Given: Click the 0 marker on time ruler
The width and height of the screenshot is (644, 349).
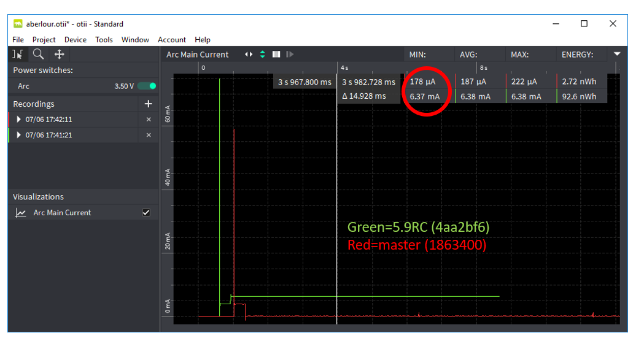Looking at the screenshot, I should [203, 67].
